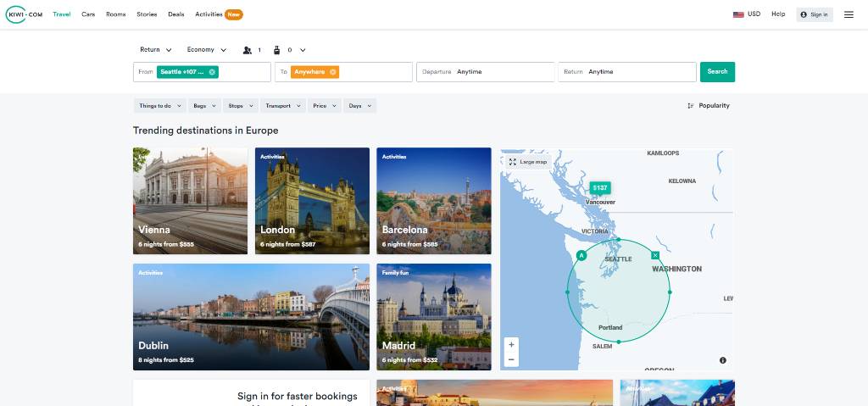Click the Portland label on map
The width and height of the screenshot is (868, 406).
click(610, 328)
